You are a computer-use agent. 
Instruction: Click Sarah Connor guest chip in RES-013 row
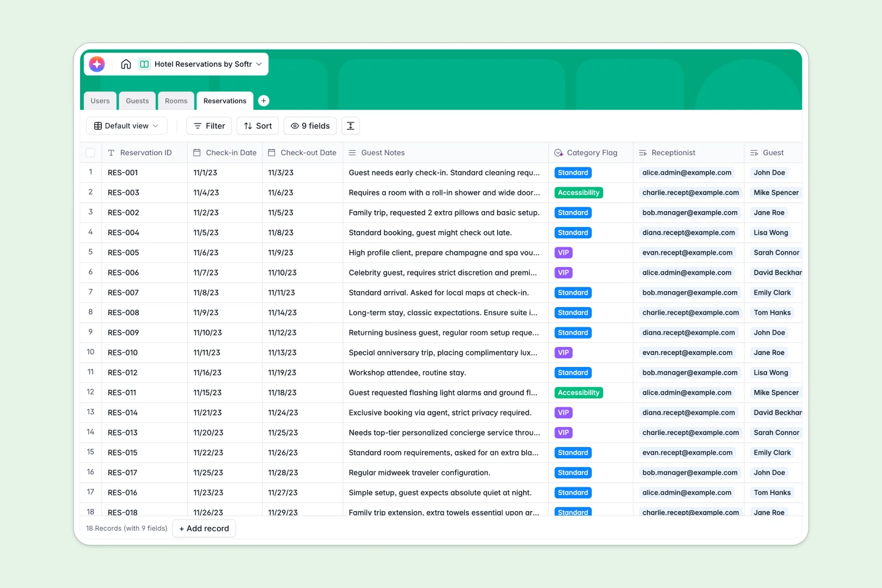tap(776, 433)
